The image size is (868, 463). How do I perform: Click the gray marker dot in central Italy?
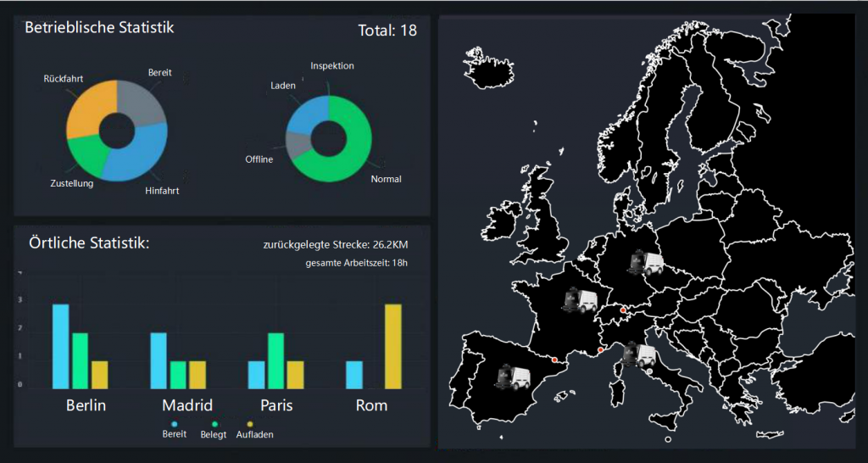click(x=649, y=372)
